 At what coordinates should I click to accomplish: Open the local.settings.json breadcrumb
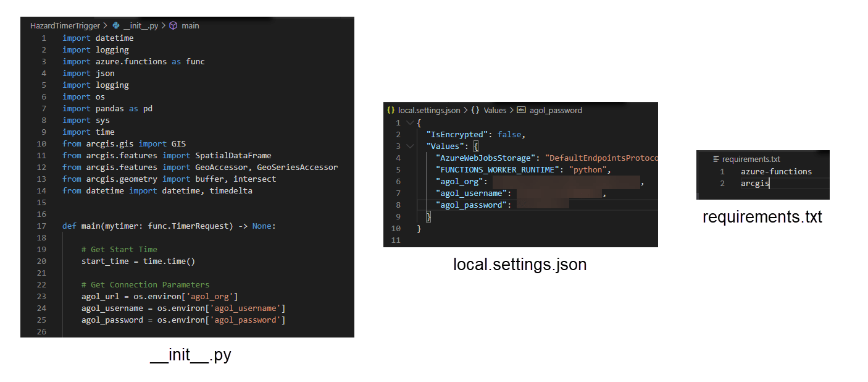coord(429,111)
